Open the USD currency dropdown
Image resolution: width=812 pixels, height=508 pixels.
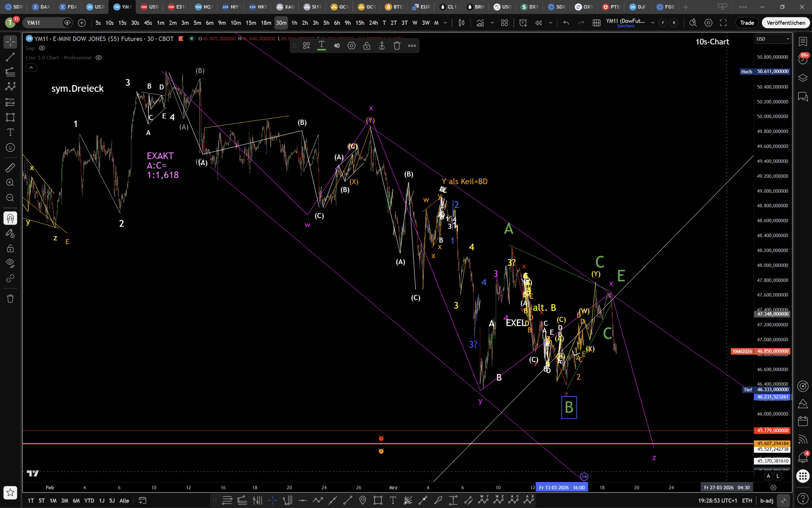(x=773, y=39)
